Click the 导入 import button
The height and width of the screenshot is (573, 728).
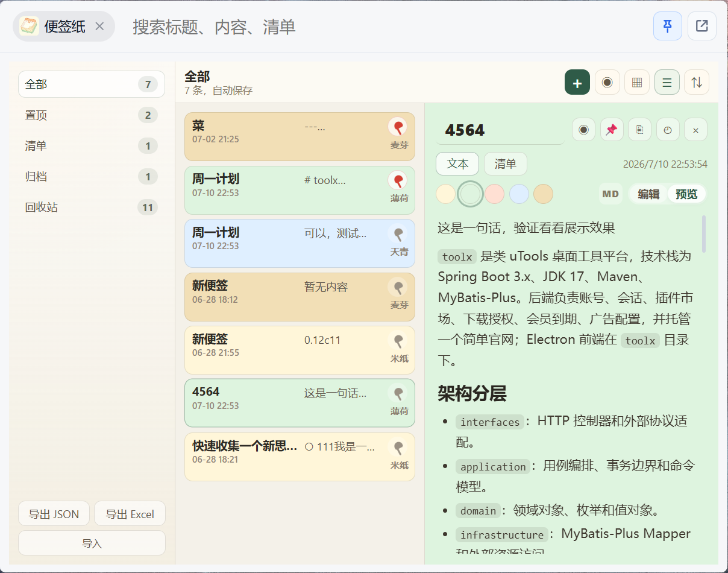92,543
